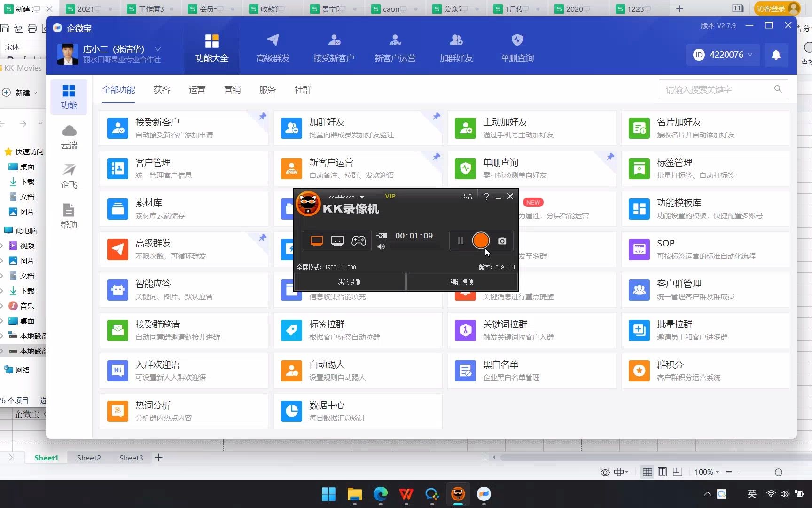812x508 pixels.
Task: Unpin the 新客户运营 card pin
Action: point(436,157)
